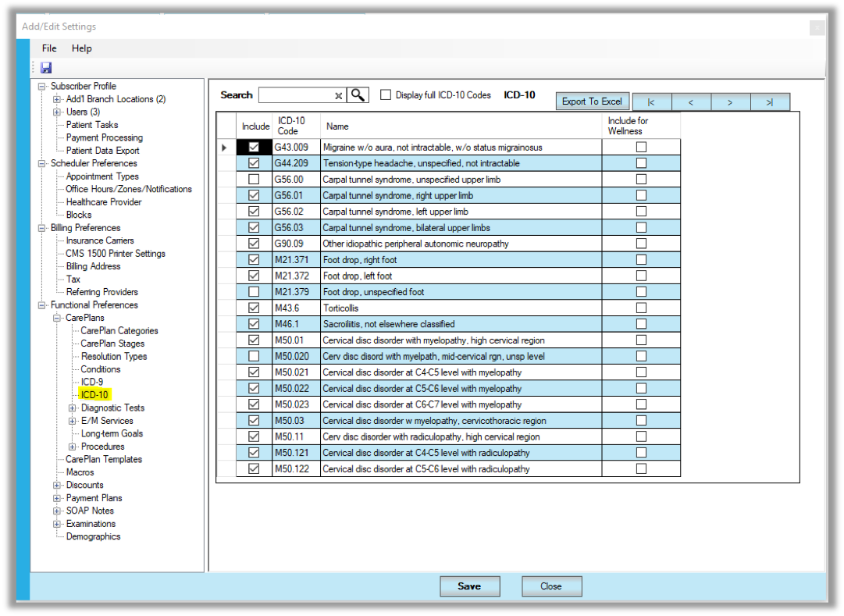Uncheck Include for G90.09
Image resolution: width=844 pixels, height=616 pixels.
click(254, 244)
